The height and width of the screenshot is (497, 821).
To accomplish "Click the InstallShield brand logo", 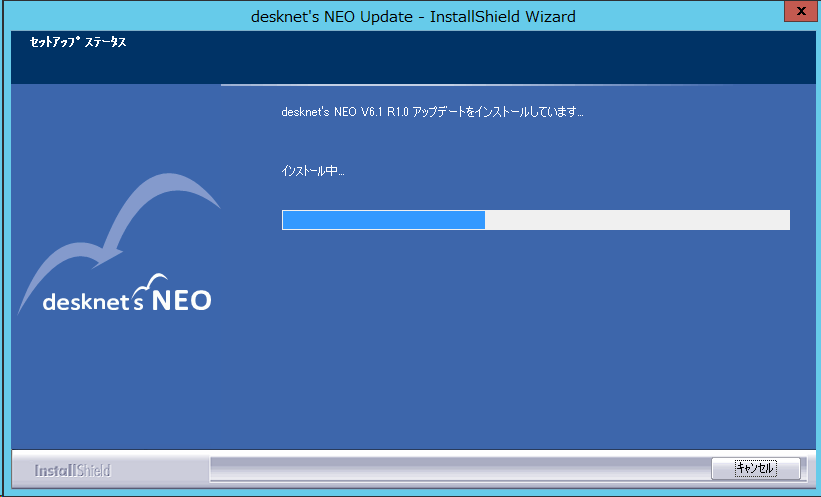I will [72, 470].
